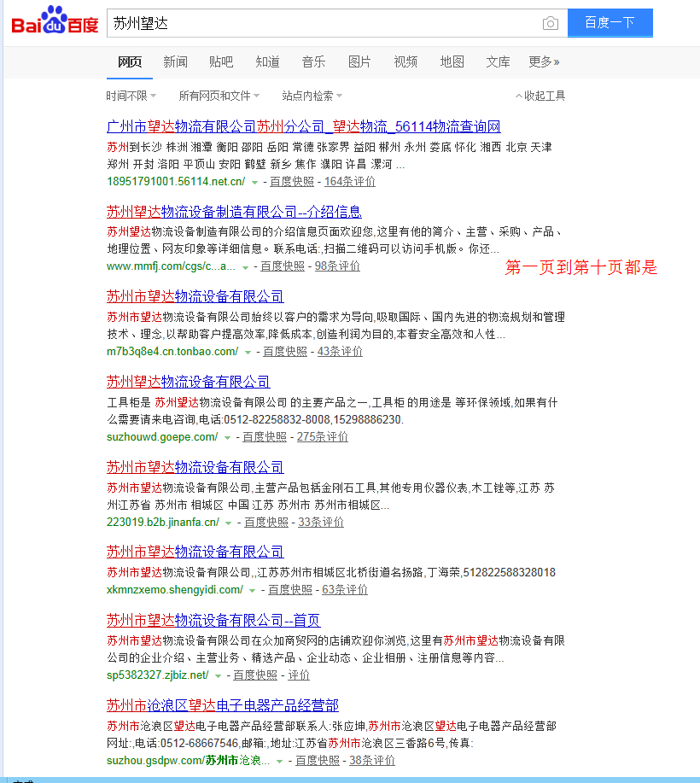View 百度快照 for mmfj.com result
Viewport: 700px width, 783px height.
coord(282,266)
